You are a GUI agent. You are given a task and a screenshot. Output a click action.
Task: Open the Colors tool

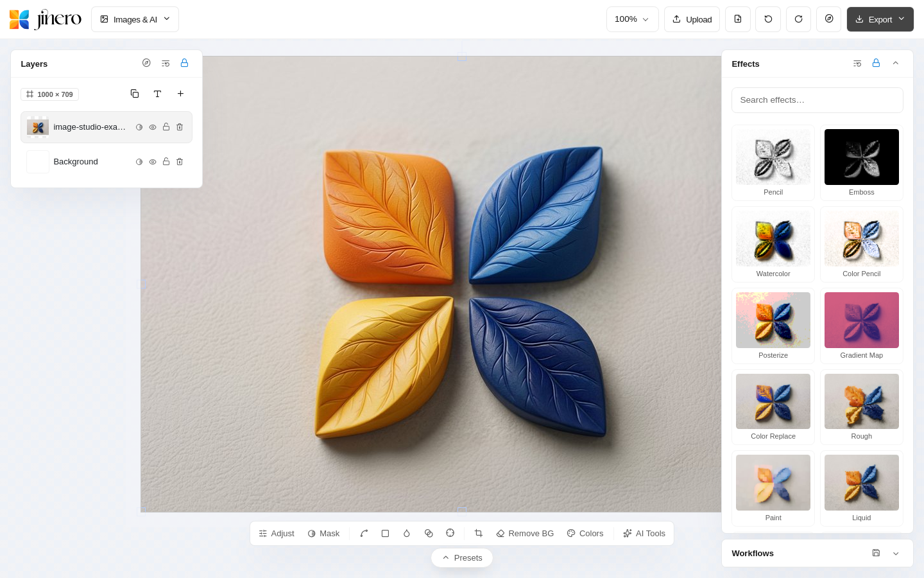coord(585,534)
